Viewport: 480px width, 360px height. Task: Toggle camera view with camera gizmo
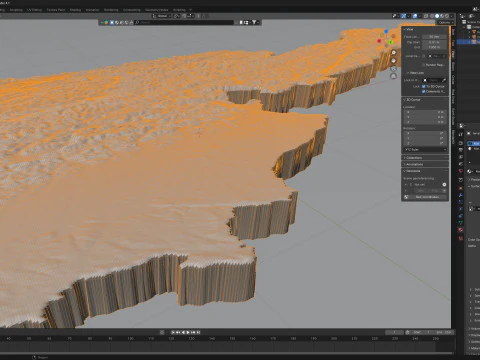pos(394,69)
